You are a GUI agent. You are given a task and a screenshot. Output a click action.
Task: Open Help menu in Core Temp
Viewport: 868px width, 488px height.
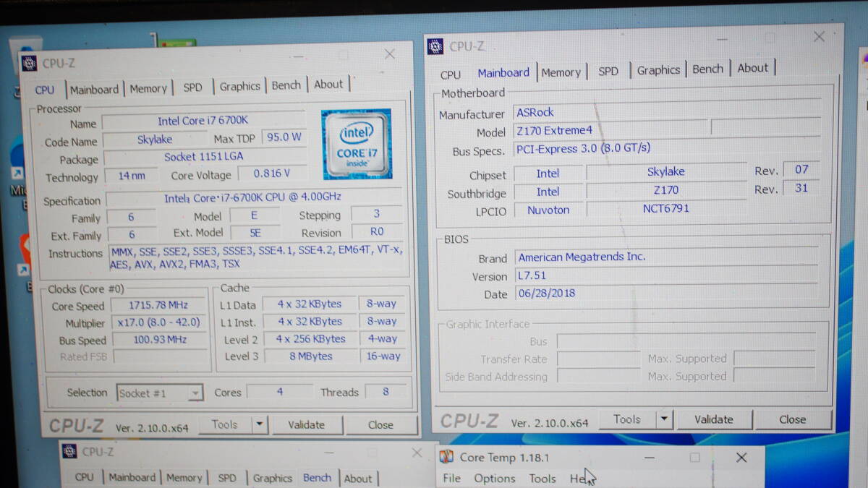coord(581,479)
